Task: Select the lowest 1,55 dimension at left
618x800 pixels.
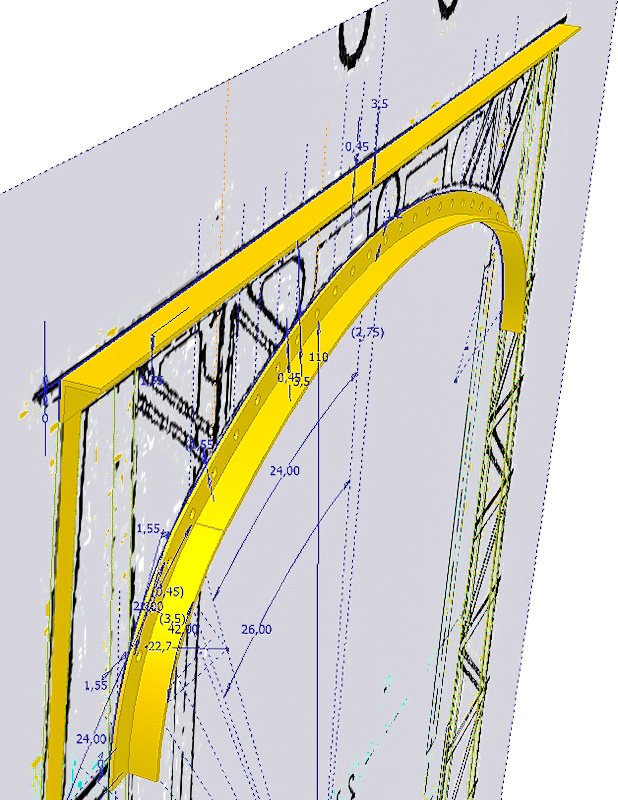Action: [x=95, y=685]
